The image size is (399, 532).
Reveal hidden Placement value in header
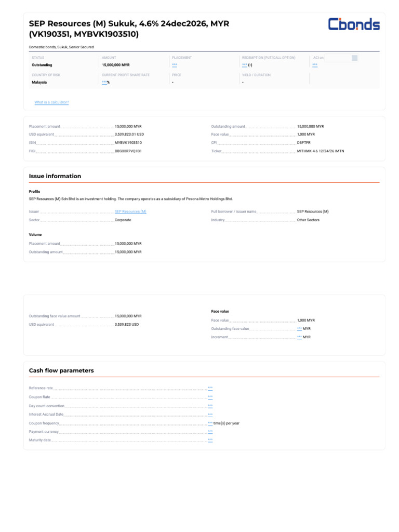(x=175, y=65)
